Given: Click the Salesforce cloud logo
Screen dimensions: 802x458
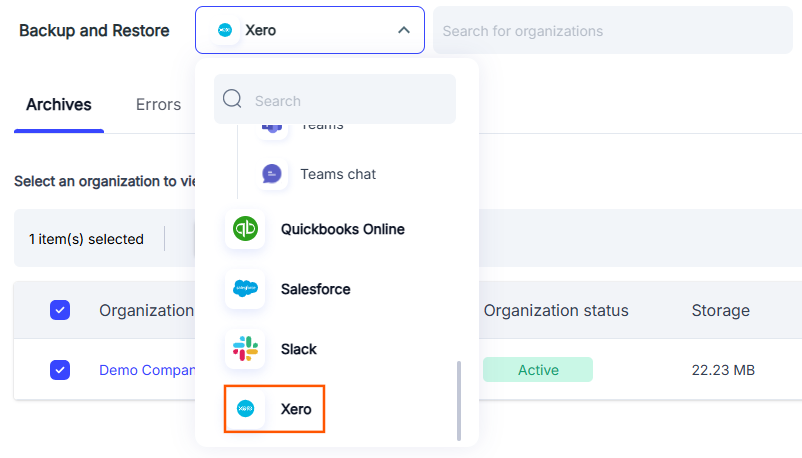Looking at the screenshot, I should (246, 289).
